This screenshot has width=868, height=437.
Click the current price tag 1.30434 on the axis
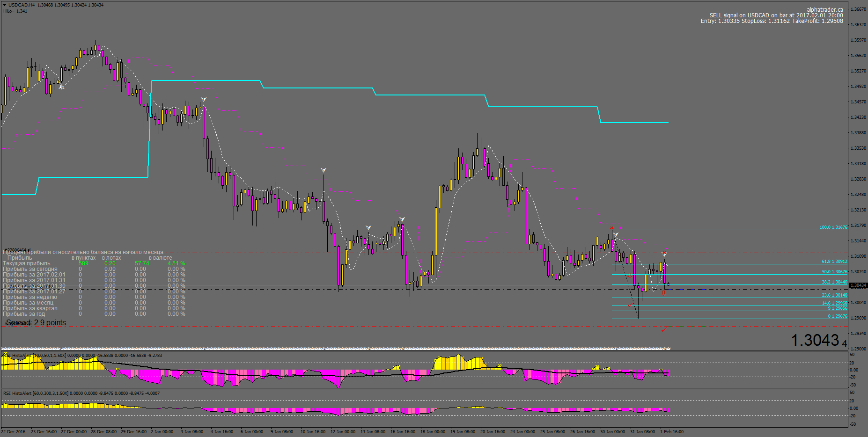tap(858, 285)
